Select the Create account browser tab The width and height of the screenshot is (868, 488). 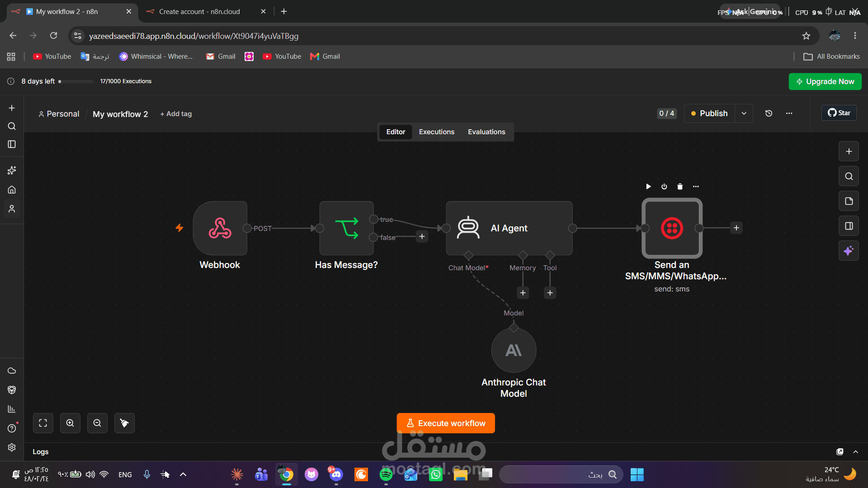pos(206,11)
